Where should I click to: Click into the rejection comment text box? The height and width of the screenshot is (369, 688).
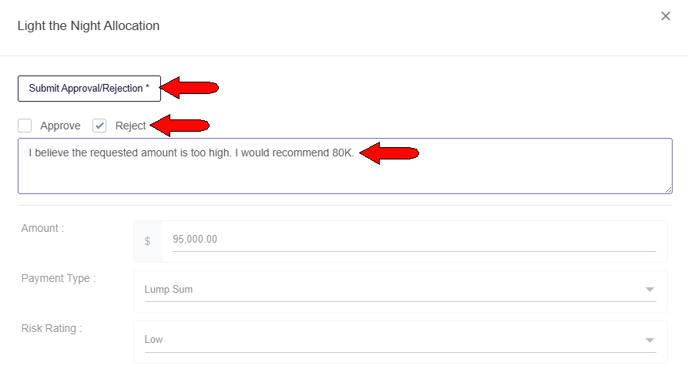[x=345, y=166]
